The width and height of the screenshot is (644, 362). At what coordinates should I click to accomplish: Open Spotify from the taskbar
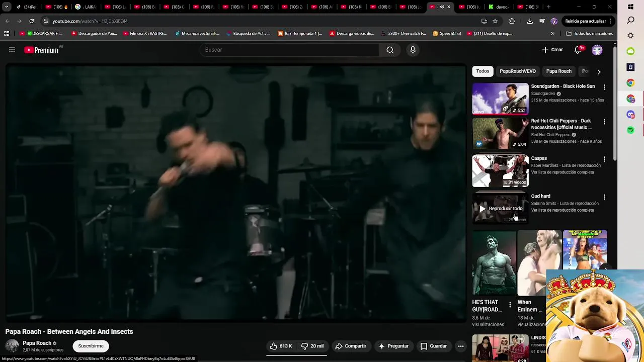click(630, 130)
